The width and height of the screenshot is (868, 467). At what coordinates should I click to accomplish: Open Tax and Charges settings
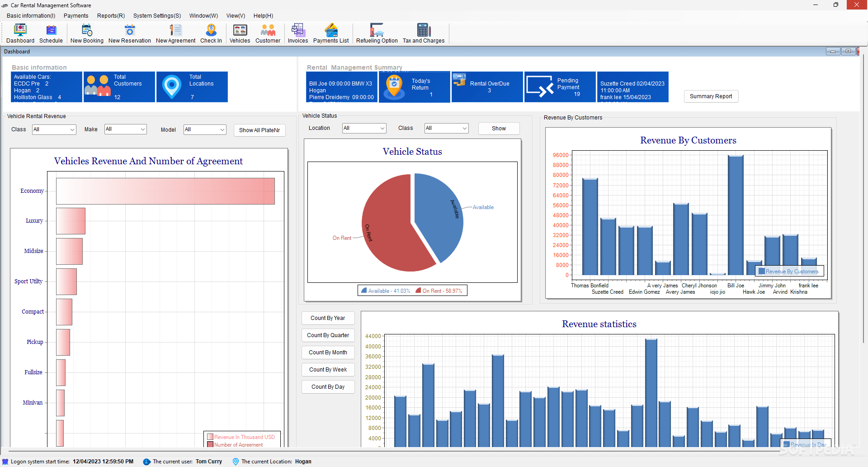pos(423,33)
